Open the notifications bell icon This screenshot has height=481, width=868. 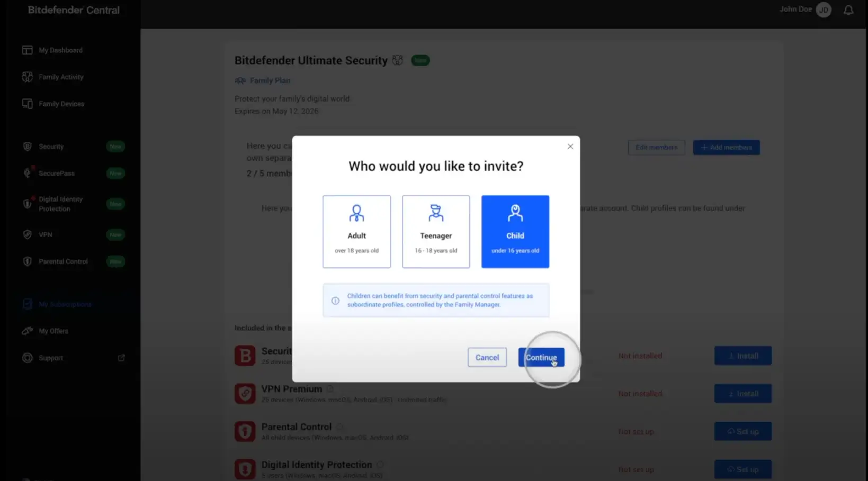848,10
